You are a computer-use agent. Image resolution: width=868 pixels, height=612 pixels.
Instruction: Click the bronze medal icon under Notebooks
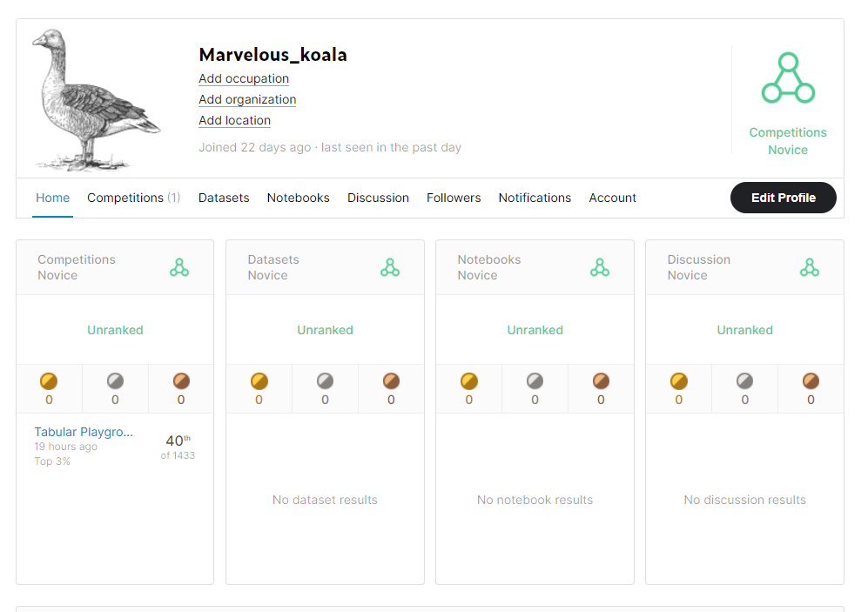coord(600,380)
